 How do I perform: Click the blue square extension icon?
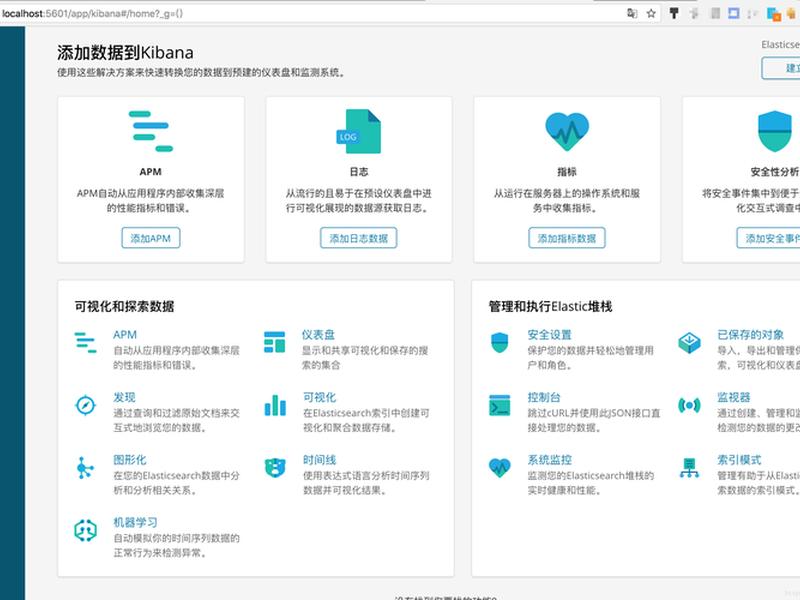pyautogui.click(x=734, y=13)
